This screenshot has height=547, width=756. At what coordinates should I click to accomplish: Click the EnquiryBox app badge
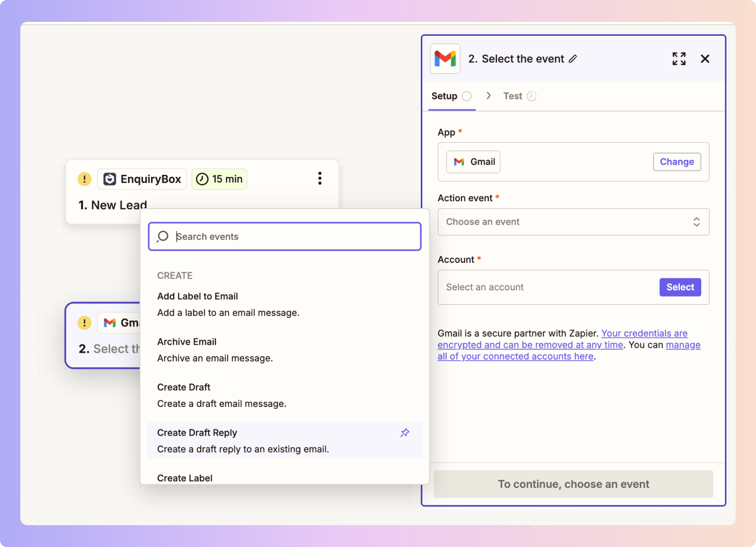(142, 179)
